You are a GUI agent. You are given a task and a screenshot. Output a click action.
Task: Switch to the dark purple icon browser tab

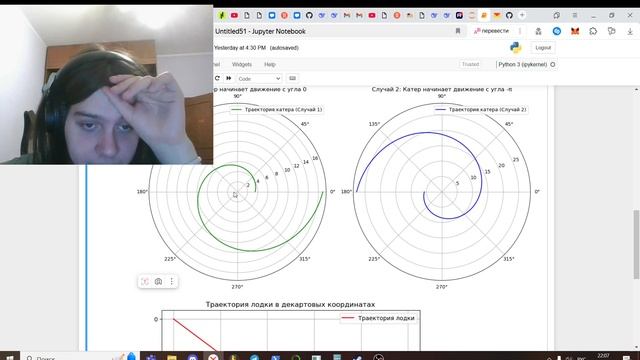click(459, 15)
